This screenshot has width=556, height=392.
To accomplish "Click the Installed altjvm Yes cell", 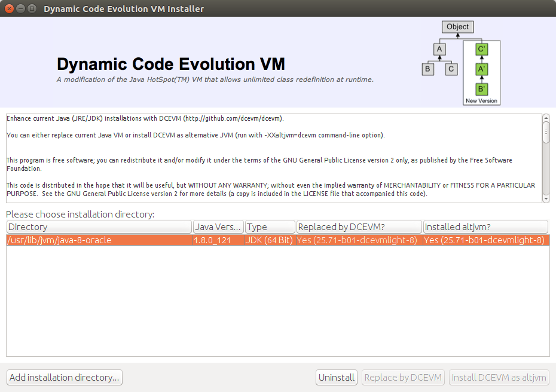I will pos(486,240).
